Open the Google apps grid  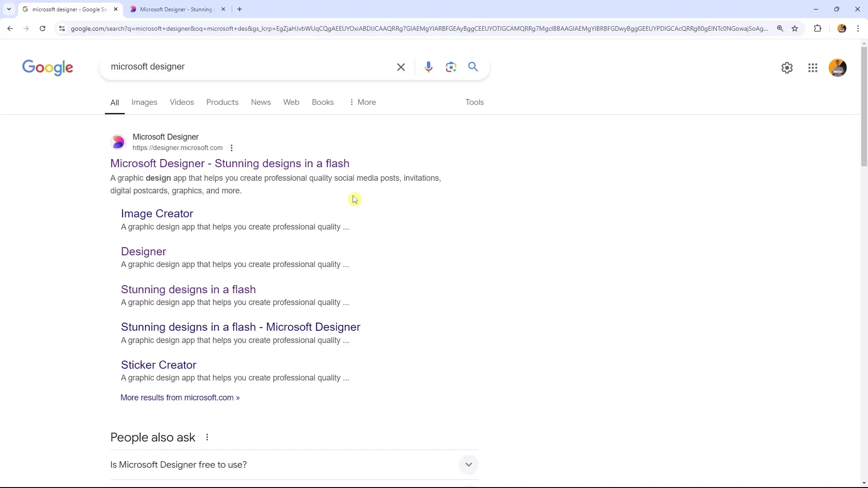point(813,68)
